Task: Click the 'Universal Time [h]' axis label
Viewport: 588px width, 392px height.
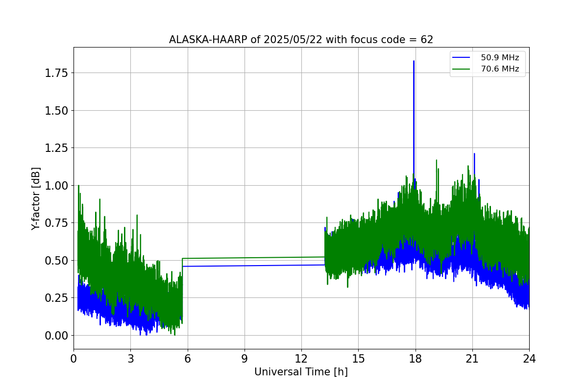Action: point(301,372)
